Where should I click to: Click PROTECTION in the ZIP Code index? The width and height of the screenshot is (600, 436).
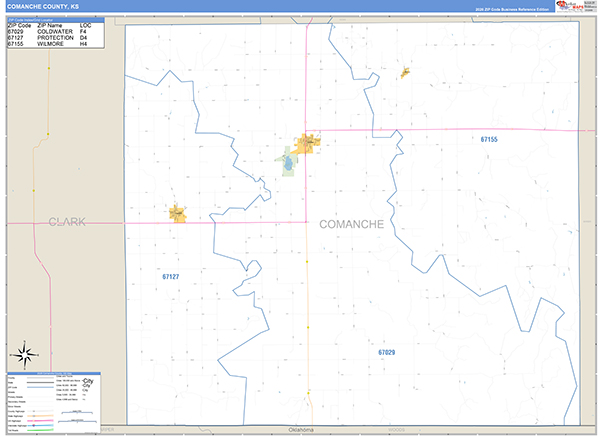click(55, 38)
